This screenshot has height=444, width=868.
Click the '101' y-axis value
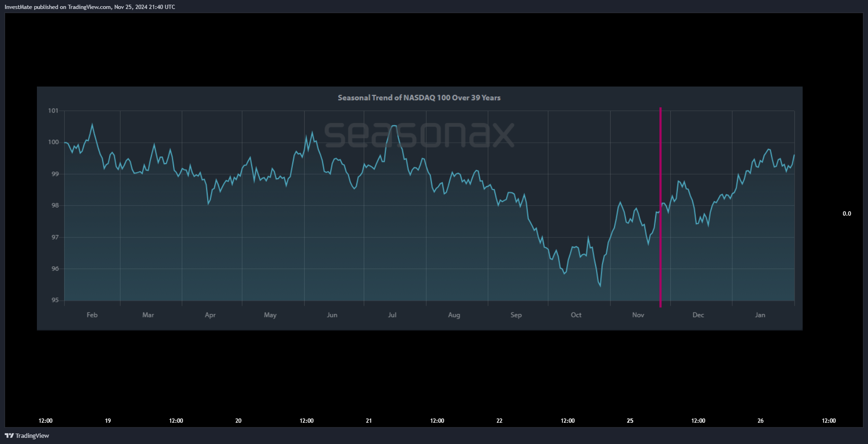point(53,111)
